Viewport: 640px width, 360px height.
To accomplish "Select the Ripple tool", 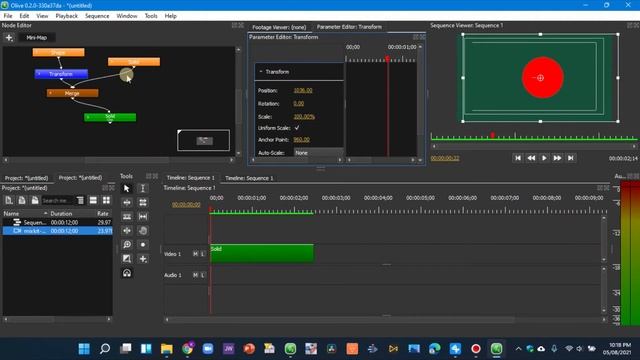I will click(x=127, y=202).
